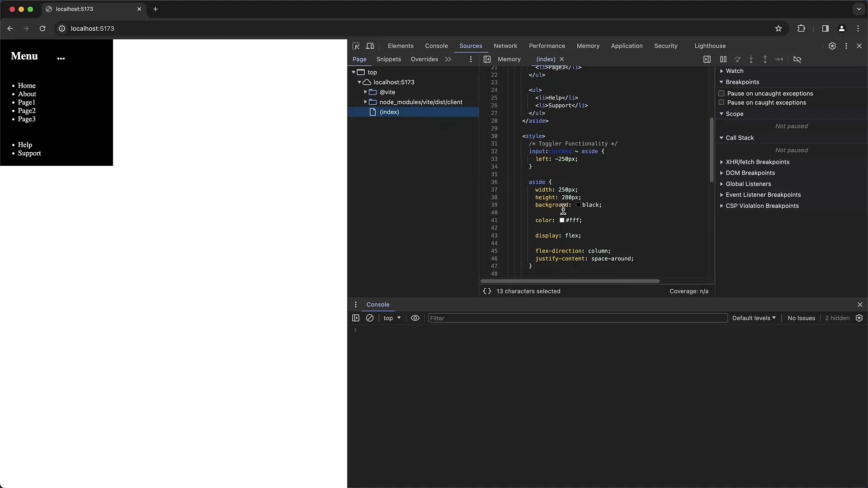Click the No Issues button
The image size is (868, 488).
(802, 318)
